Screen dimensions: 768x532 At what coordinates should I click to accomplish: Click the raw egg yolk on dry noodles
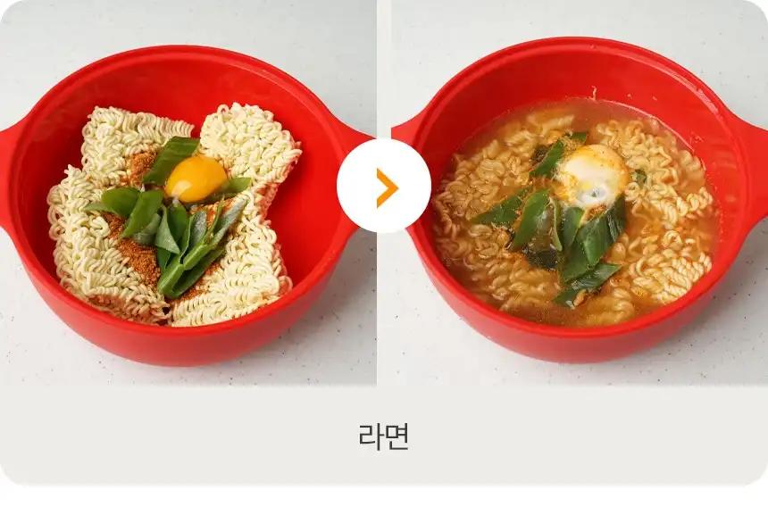[196, 179]
